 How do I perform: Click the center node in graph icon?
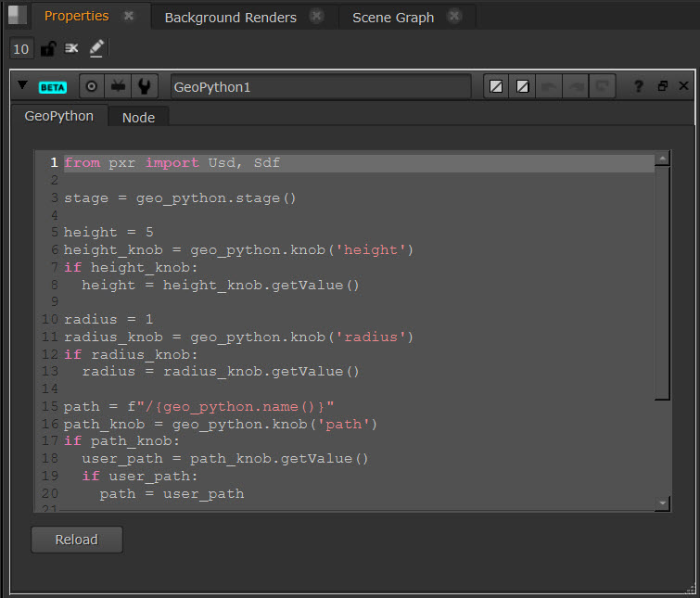92,86
